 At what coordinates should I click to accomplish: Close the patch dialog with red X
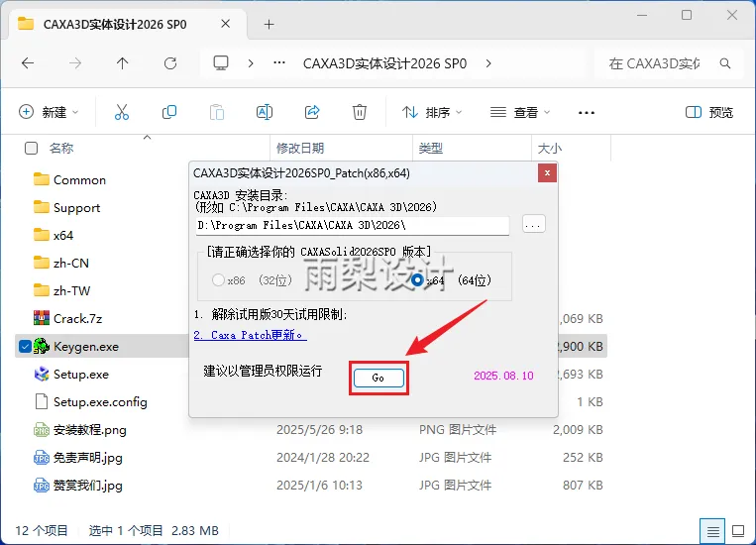(547, 172)
